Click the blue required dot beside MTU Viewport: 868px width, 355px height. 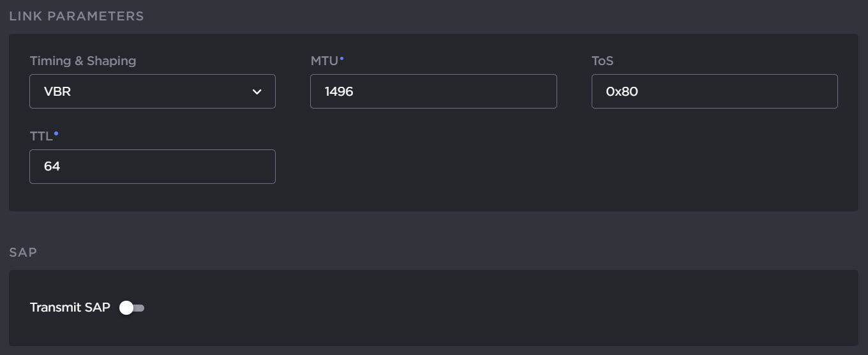pyautogui.click(x=341, y=58)
